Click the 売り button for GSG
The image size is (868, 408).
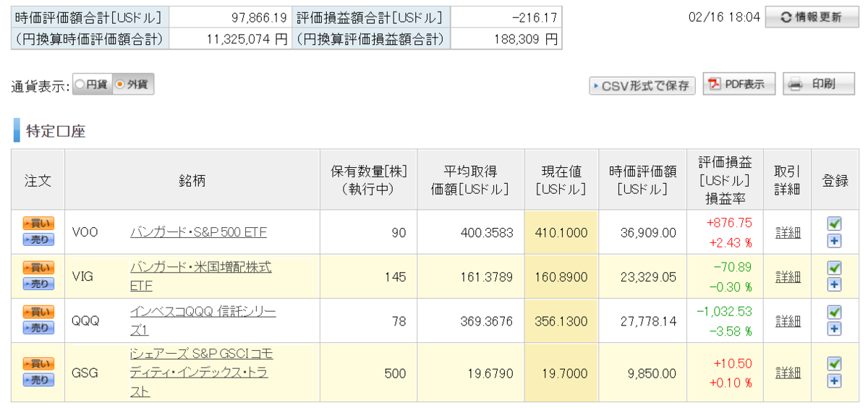(x=38, y=380)
